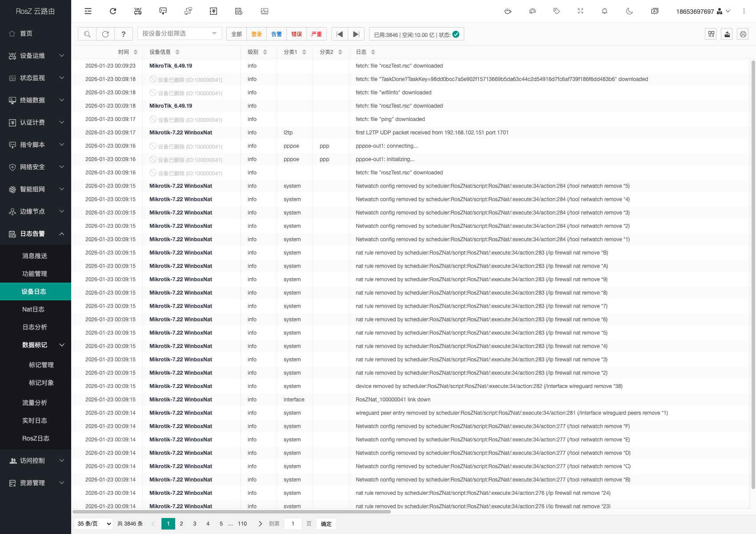The height and width of the screenshot is (534, 756).
Task: Collapse the 数据标记 submenu
Action: (x=62, y=345)
